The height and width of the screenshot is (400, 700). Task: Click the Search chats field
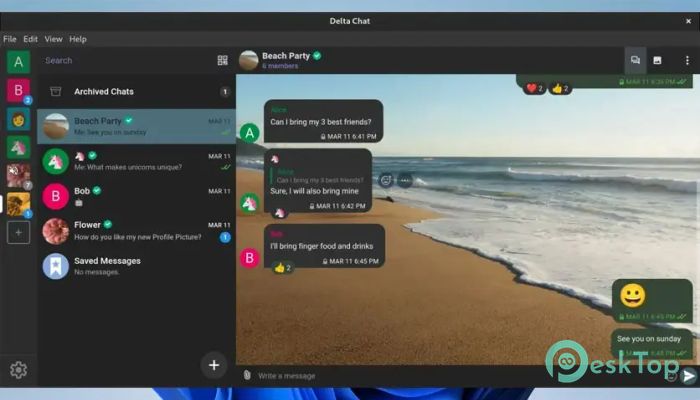127,60
